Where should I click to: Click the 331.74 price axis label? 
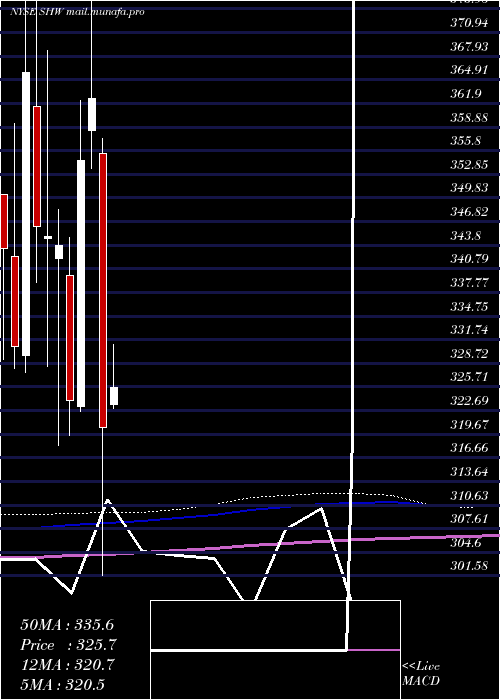(x=469, y=330)
